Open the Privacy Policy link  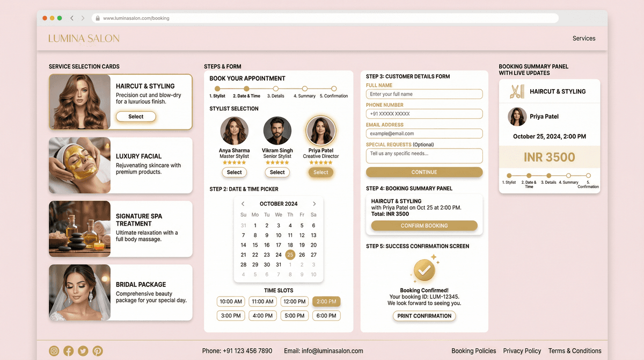click(522, 350)
